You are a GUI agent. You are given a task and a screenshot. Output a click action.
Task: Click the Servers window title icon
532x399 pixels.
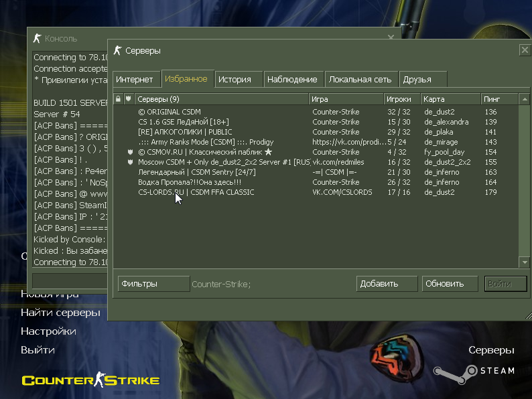[117, 50]
